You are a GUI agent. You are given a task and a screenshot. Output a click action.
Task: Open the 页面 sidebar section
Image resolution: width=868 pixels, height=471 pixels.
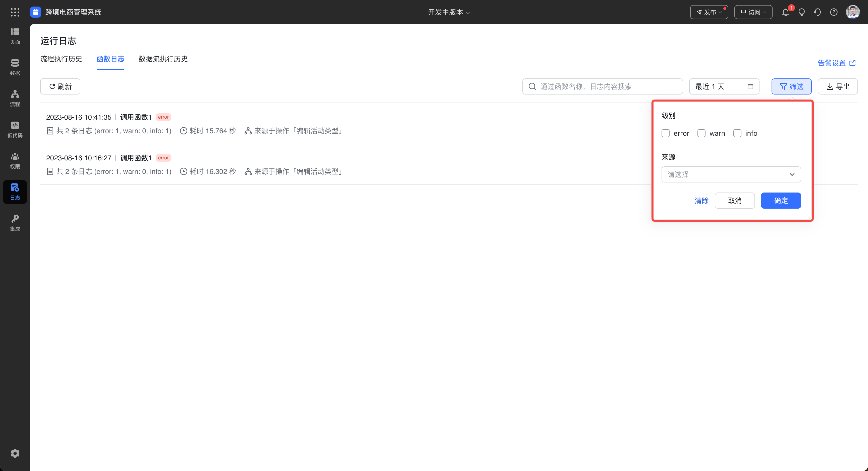15,36
